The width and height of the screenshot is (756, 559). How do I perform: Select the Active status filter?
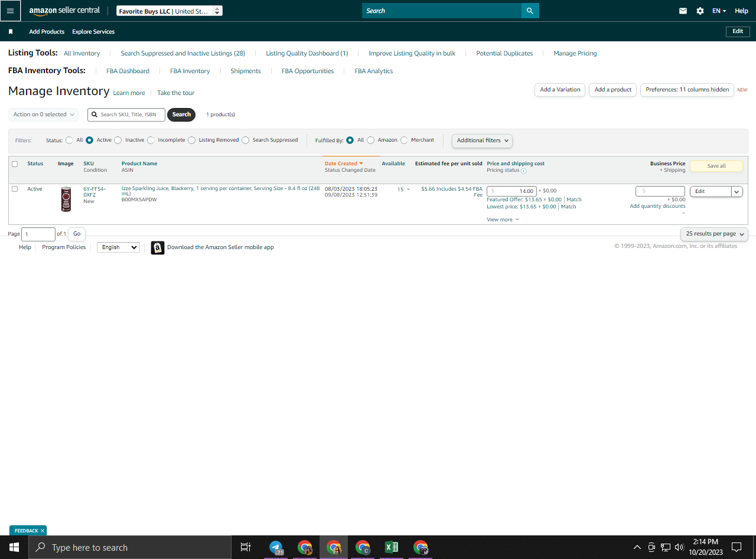(x=90, y=140)
